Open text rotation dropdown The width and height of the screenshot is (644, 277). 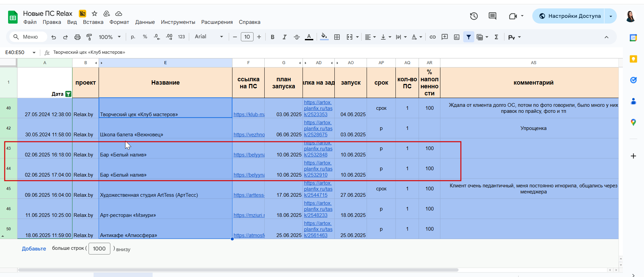point(417,37)
